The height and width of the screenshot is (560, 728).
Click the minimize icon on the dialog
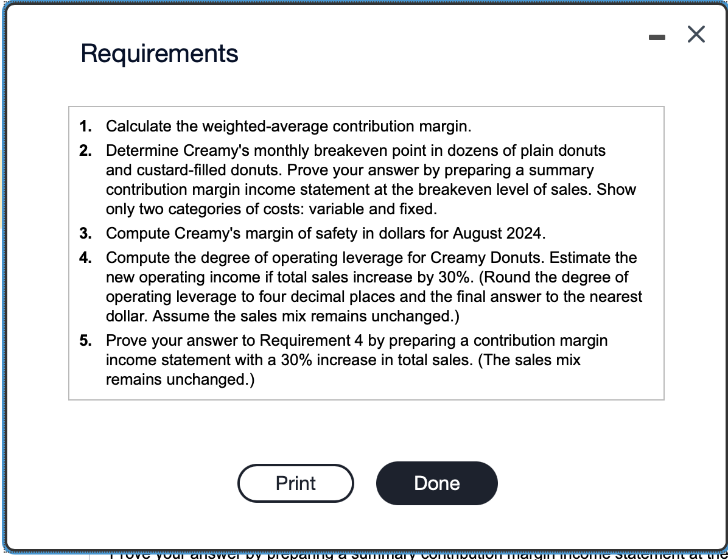(x=657, y=37)
